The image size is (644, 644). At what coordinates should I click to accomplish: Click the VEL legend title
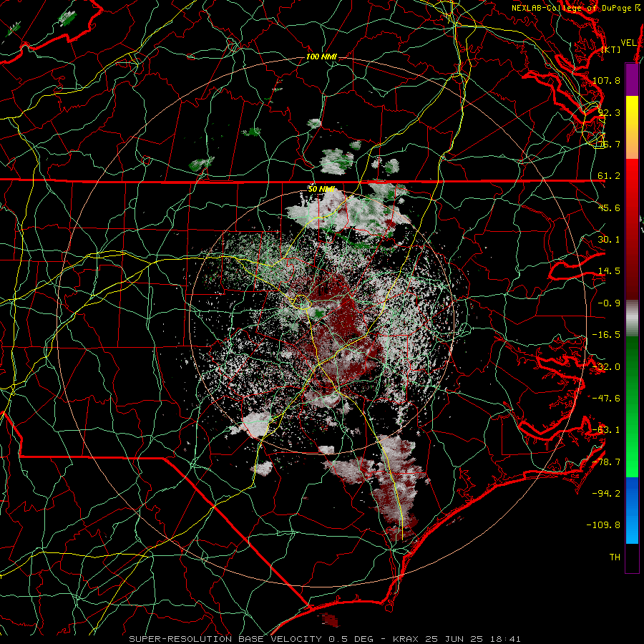tap(628, 43)
